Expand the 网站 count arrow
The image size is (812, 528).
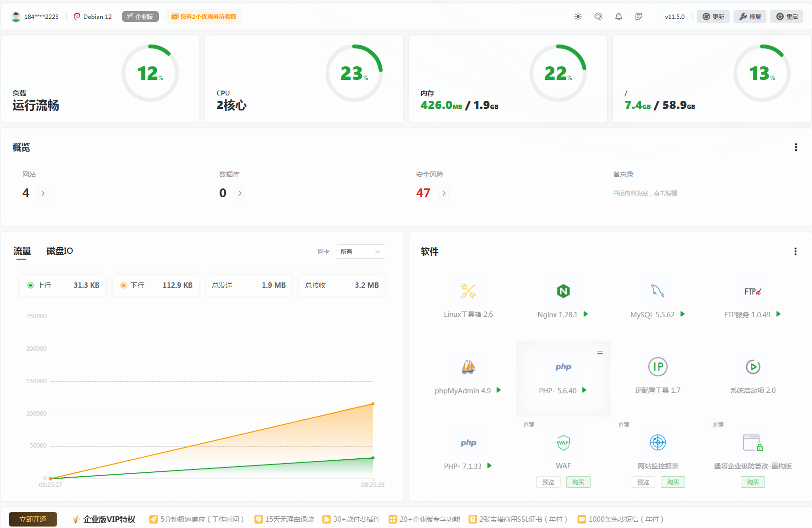[43, 193]
